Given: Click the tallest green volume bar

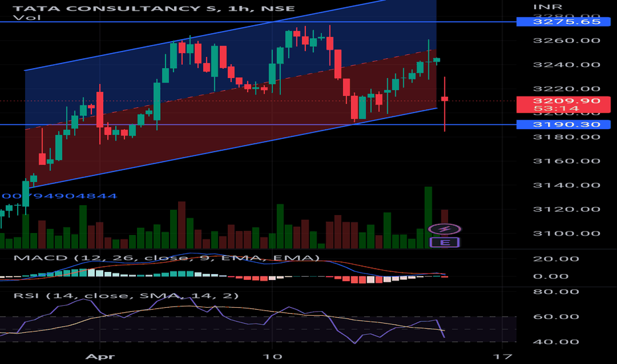Looking at the screenshot, I should pos(428,217).
